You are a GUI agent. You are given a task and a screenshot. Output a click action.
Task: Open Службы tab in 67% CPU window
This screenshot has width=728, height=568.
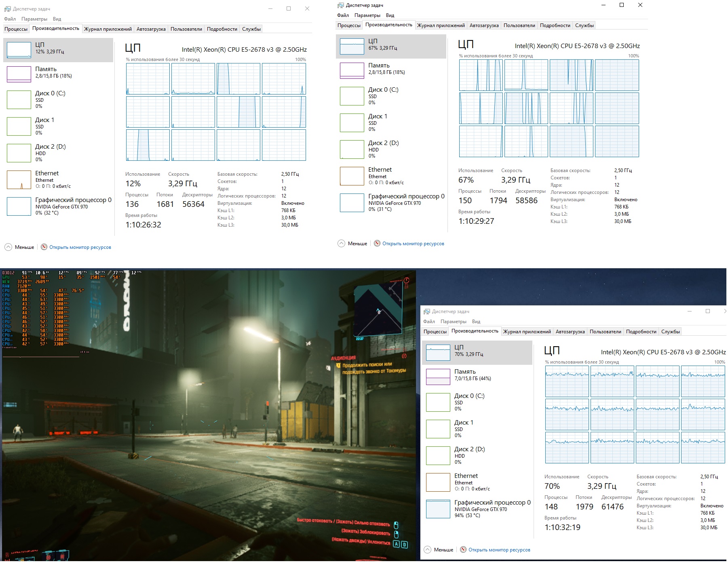point(585,25)
